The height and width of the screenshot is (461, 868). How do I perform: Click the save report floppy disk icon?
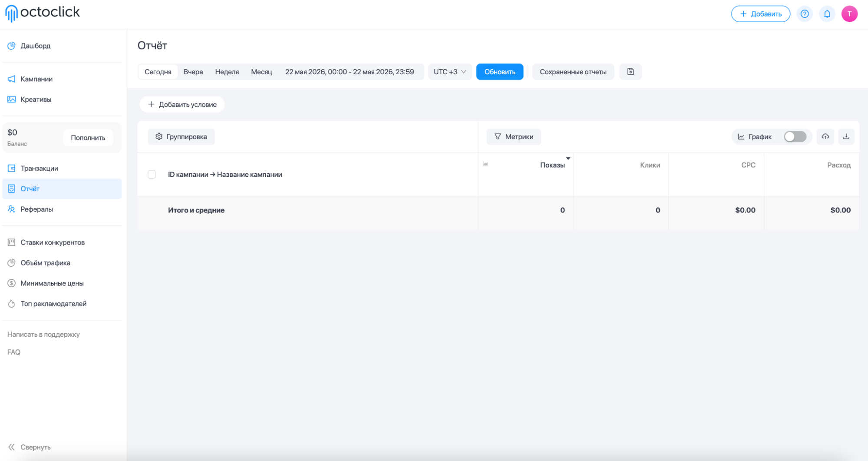tap(630, 72)
